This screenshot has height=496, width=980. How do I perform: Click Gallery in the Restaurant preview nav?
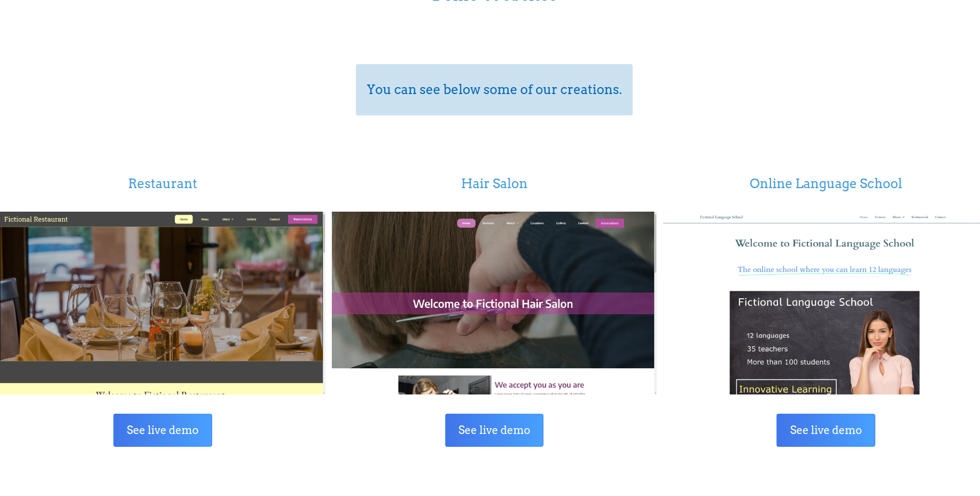pyautogui.click(x=252, y=219)
